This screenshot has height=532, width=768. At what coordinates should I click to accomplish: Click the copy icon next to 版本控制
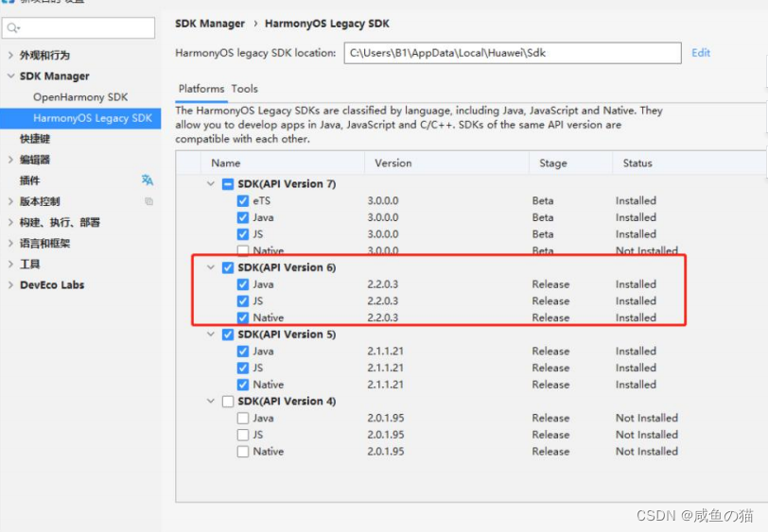coord(148,201)
